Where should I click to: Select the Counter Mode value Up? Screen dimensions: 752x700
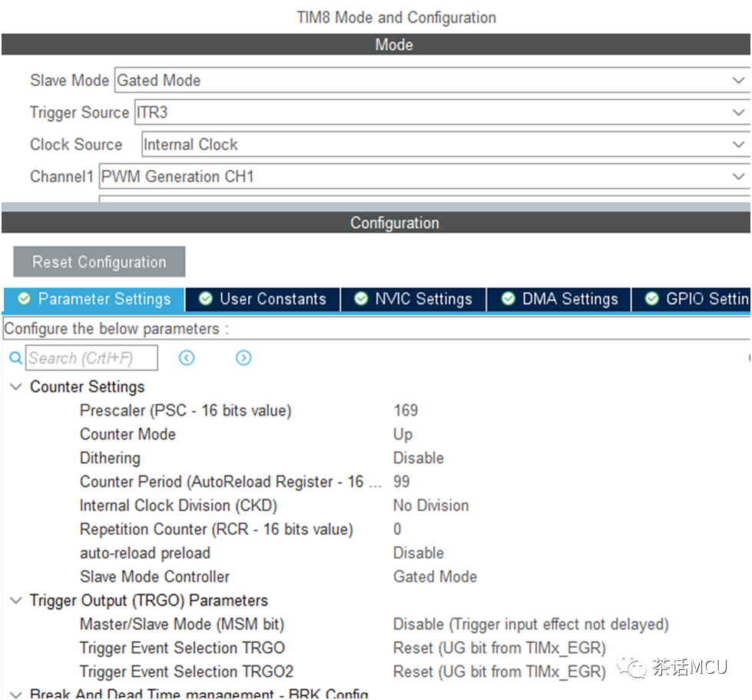point(403,434)
